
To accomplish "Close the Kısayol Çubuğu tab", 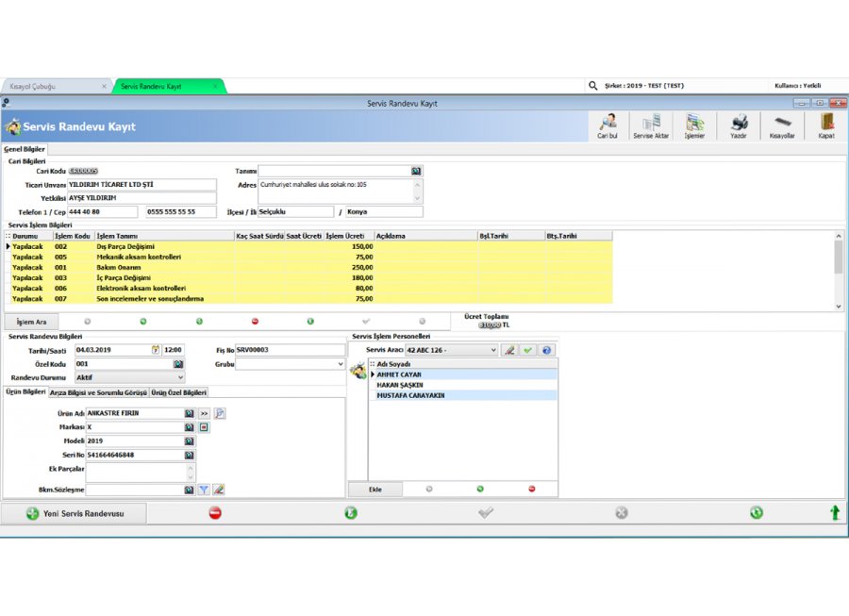I will (104, 86).
